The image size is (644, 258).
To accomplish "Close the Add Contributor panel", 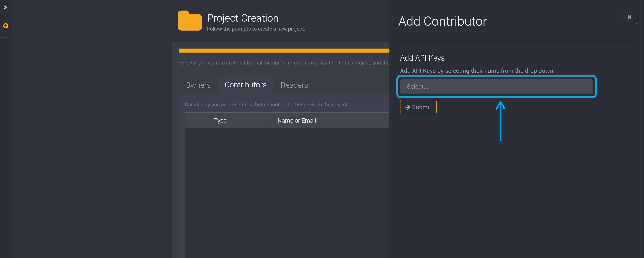I will click(x=629, y=17).
